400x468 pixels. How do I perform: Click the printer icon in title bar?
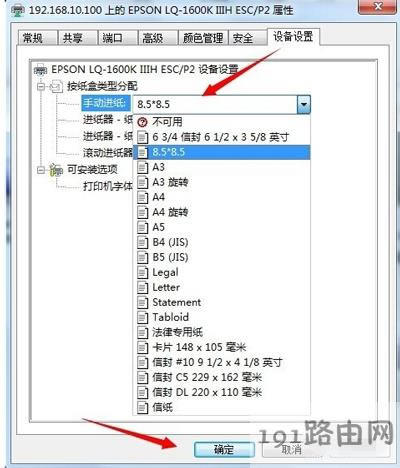click(17, 11)
